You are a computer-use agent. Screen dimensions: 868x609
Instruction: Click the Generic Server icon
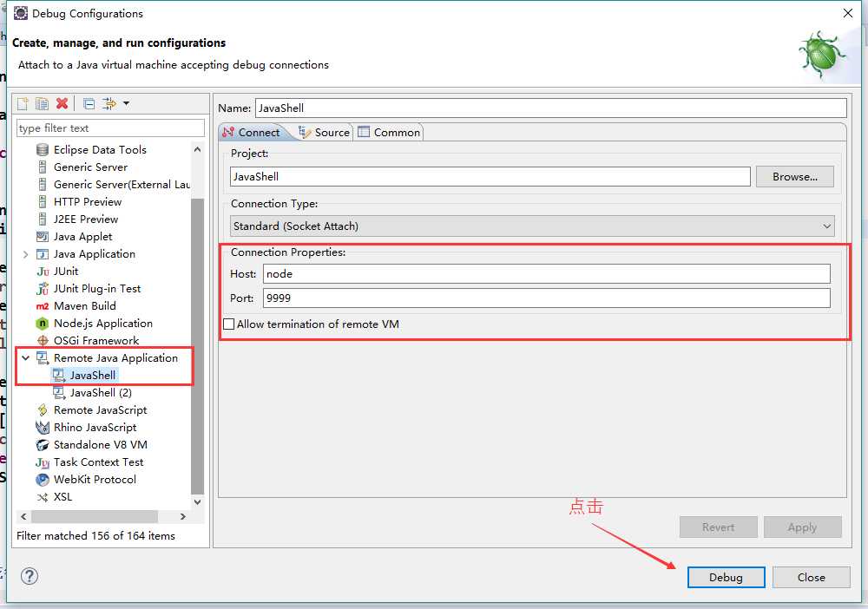click(x=42, y=167)
